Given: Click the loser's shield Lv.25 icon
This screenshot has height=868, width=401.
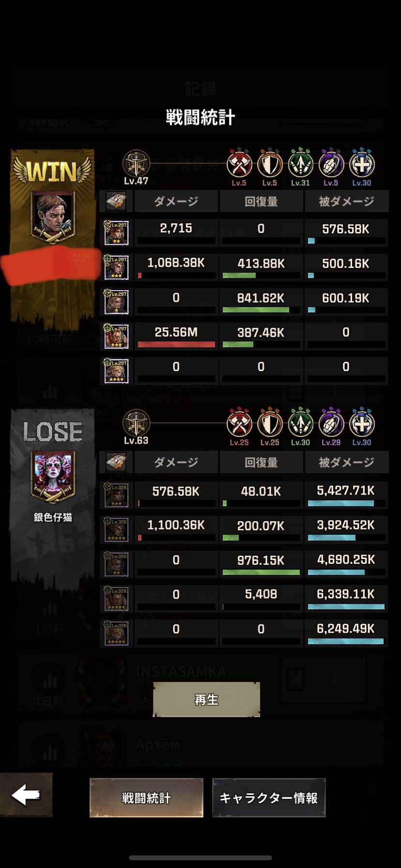Looking at the screenshot, I should click(270, 424).
